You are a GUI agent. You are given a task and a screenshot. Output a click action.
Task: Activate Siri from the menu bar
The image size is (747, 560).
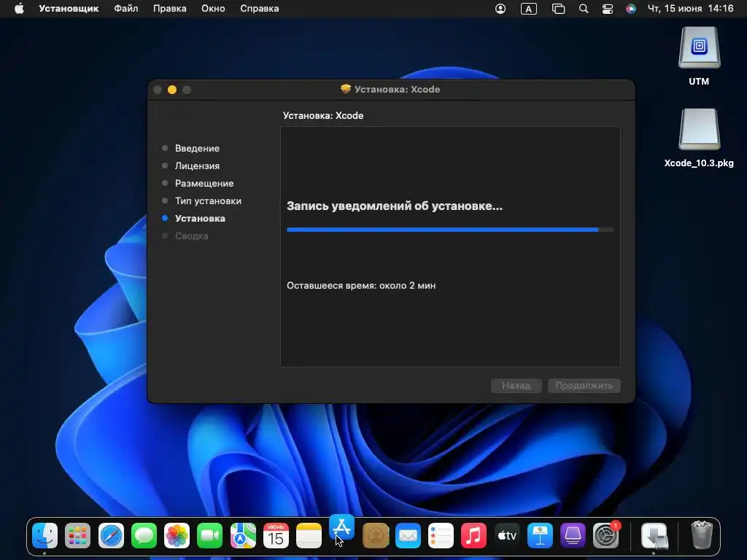(631, 9)
